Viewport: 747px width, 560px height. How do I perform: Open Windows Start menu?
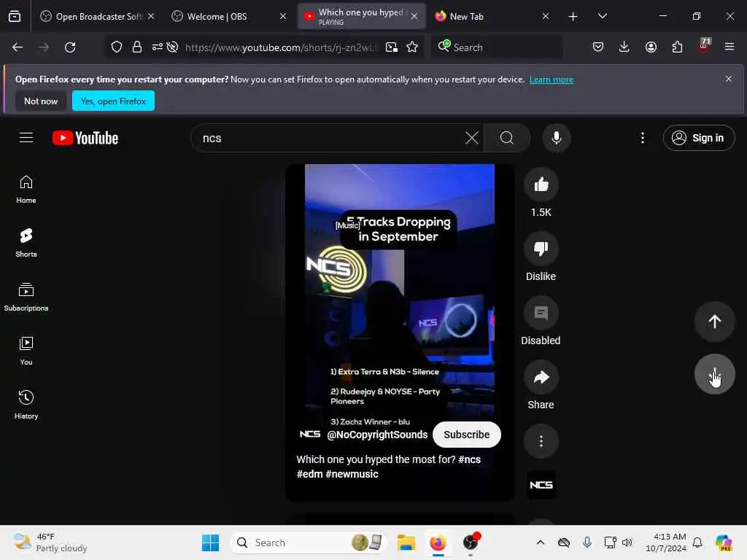pyautogui.click(x=210, y=542)
